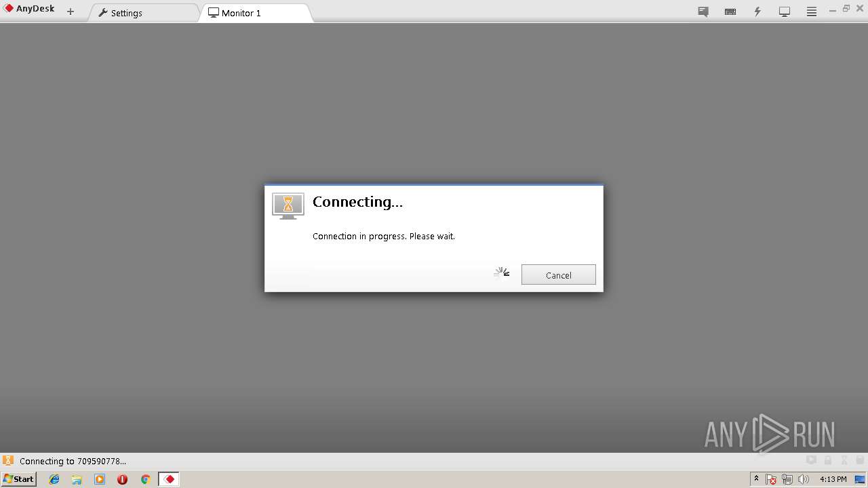This screenshot has width=868, height=488.
Task: Open the network tray icon
Action: [787, 479]
